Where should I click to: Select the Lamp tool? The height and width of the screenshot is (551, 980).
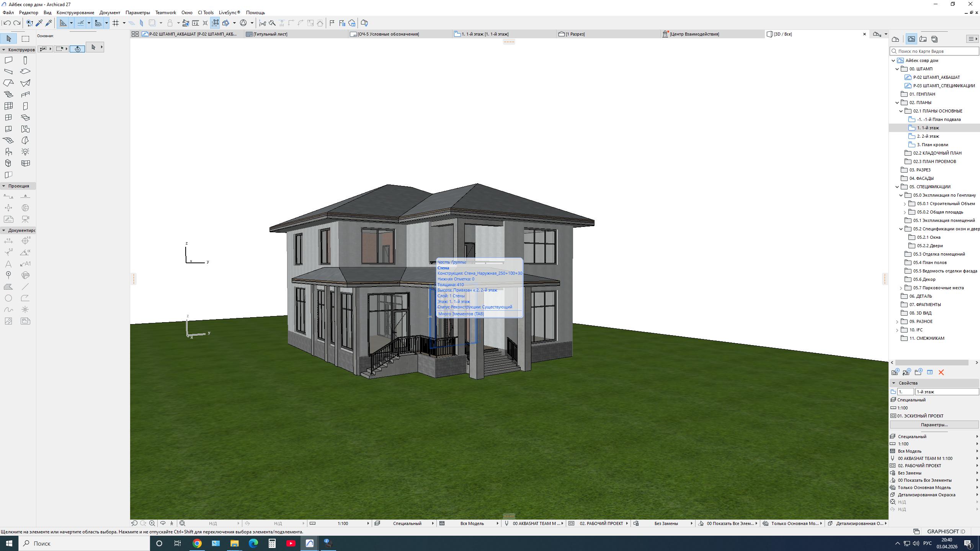point(25,152)
